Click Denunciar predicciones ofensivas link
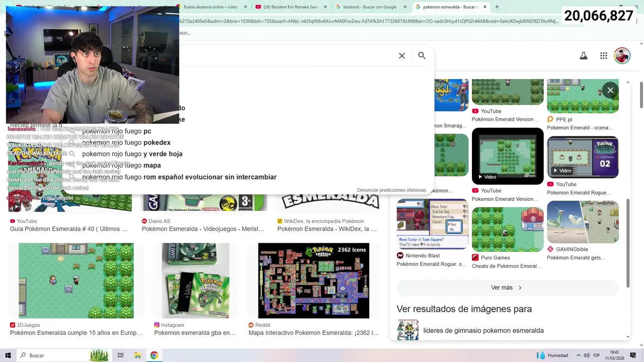 point(391,190)
